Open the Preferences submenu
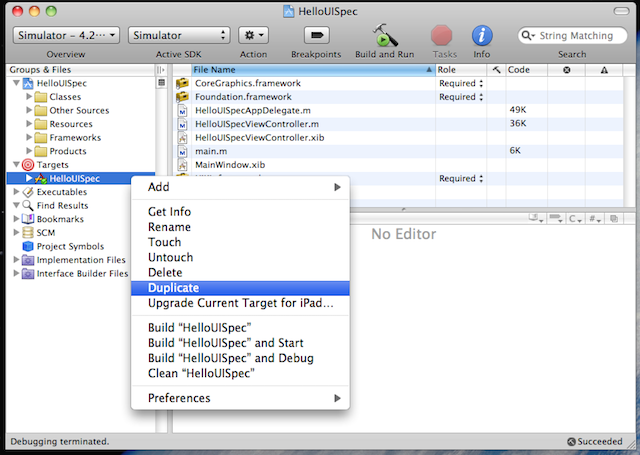Viewport: 640px width, 455px height. [x=240, y=398]
